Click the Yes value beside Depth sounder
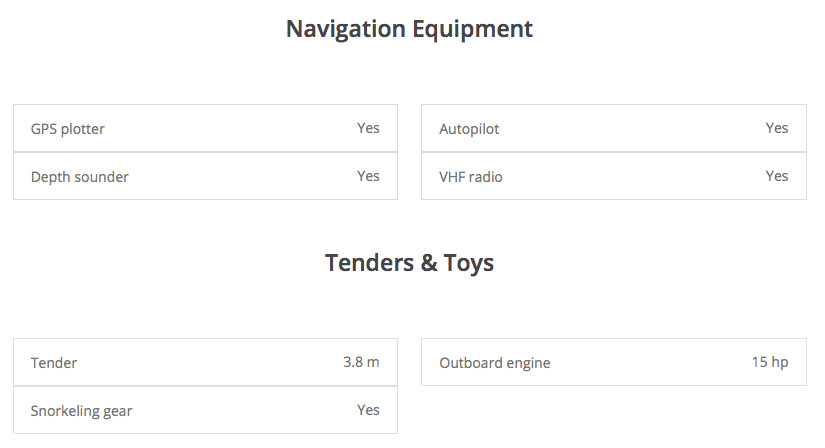The width and height of the screenshot is (825, 448). point(368,176)
